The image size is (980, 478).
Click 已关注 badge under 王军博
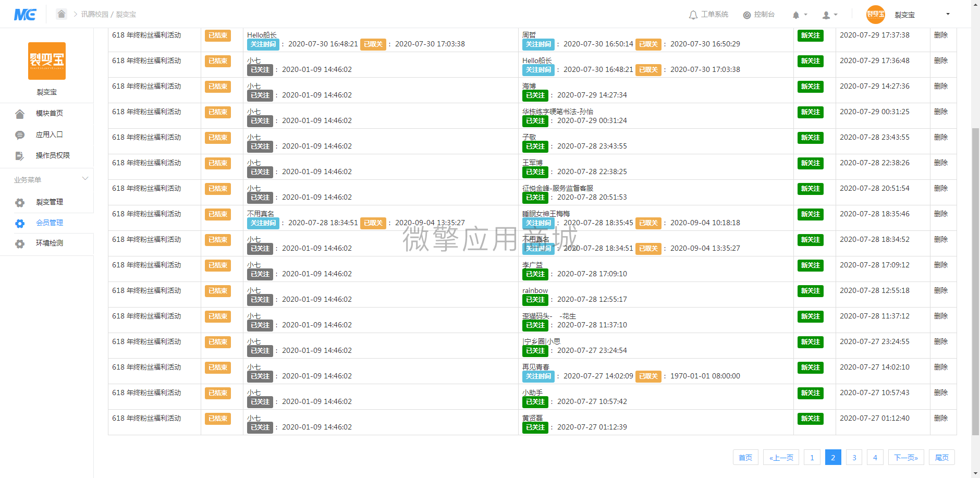(x=535, y=172)
